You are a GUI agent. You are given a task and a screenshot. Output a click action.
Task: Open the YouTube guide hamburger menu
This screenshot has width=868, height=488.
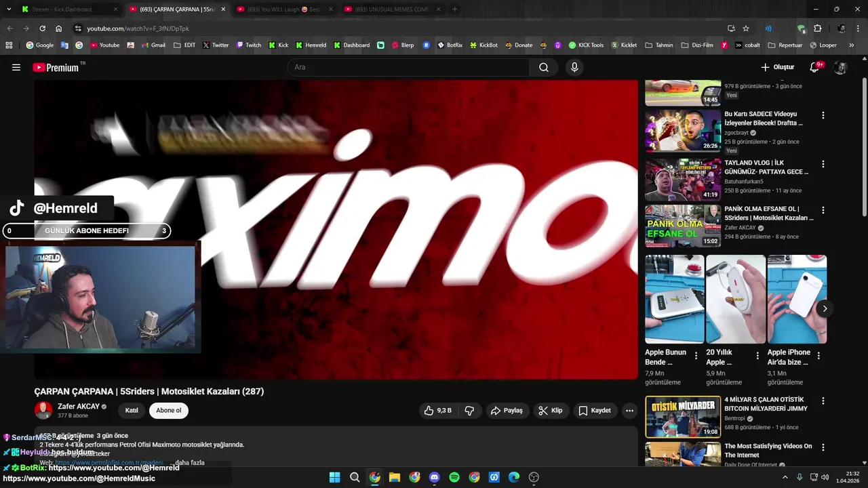(16, 67)
